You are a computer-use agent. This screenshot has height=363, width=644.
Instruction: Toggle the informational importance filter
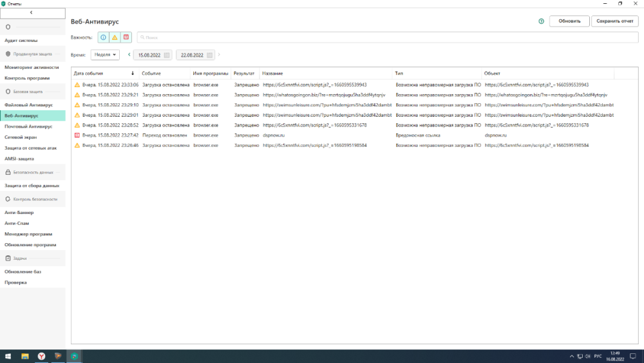pyautogui.click(x=103, y=37)
